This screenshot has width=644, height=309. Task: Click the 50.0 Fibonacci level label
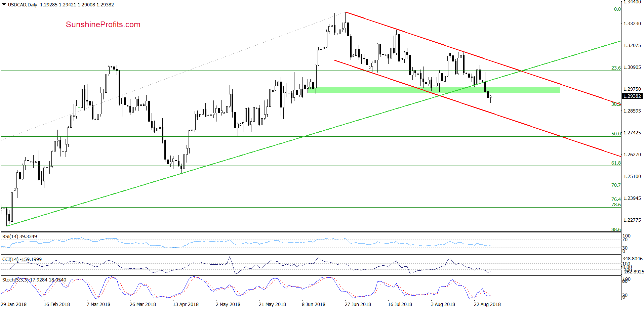pyautogui.click(x=616, y=134)
